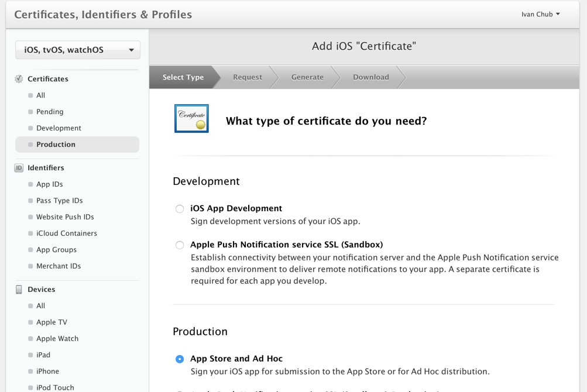Click the Certificates section icon in the sidebar

19,79
